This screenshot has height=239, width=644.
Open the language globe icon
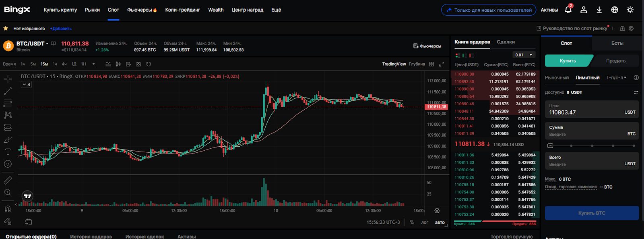tap(615, 10)
